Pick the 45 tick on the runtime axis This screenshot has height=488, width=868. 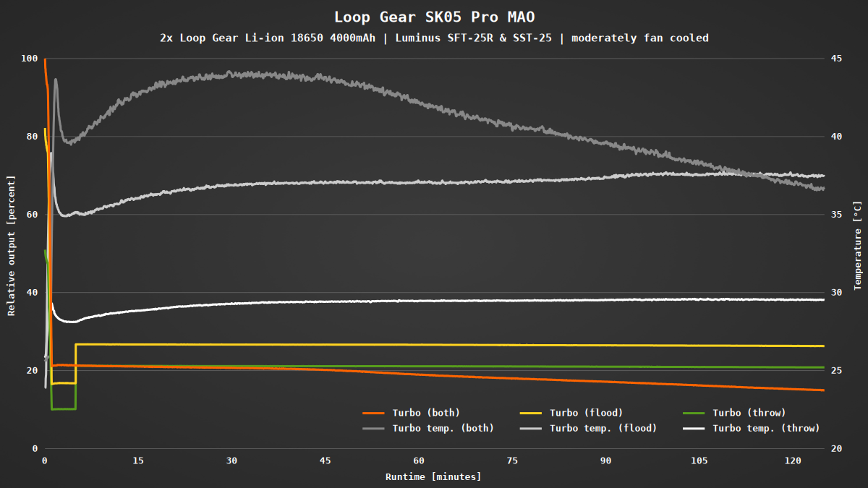(325, 461)
